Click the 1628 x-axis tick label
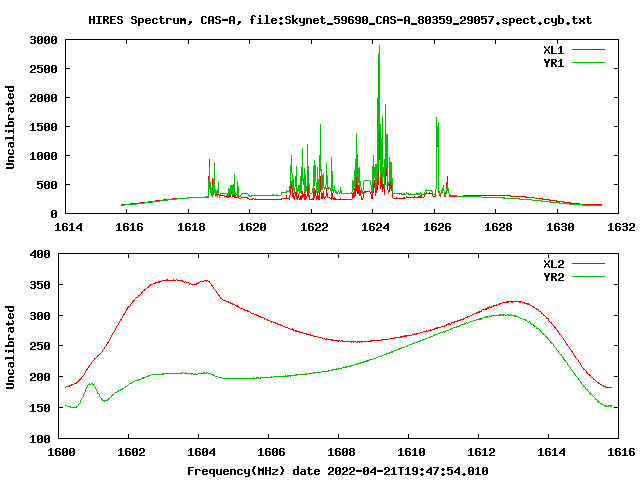Viewport: 640px width, 480px height. (498, 227)
